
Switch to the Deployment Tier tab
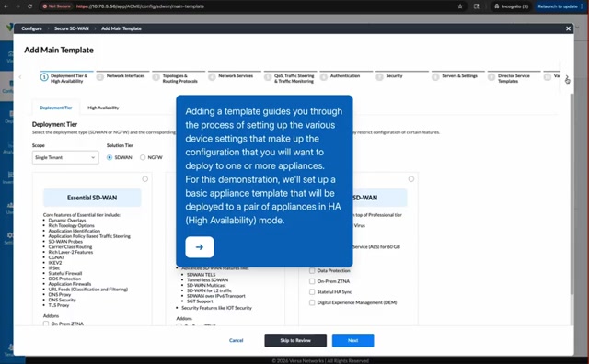(55, 108)
